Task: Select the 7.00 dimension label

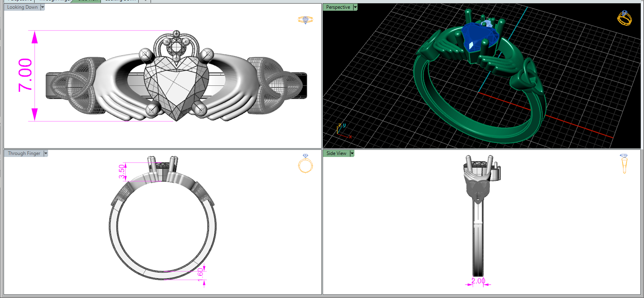Action: pos(25,75)
